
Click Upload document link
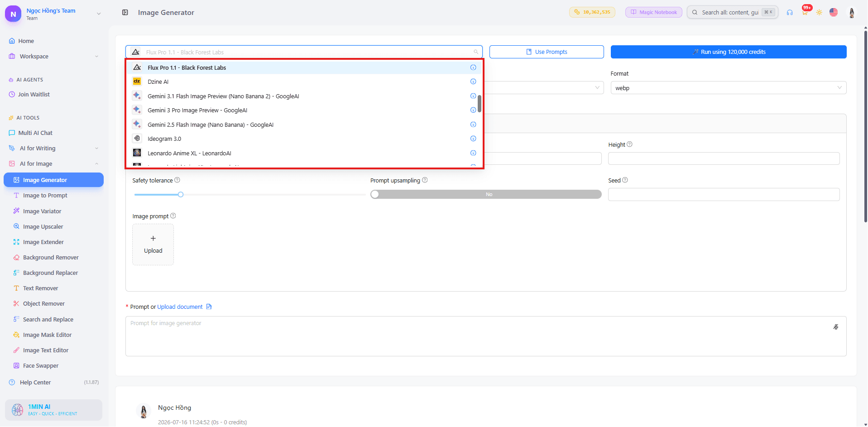pyautogui.click(x=180, y=307)
